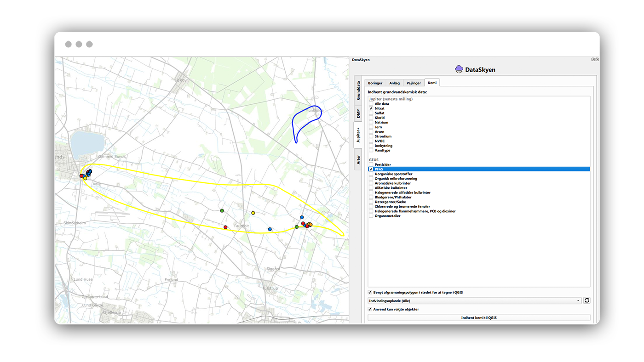Toggle the PFAS checkbox off

(x=371, y=169)
